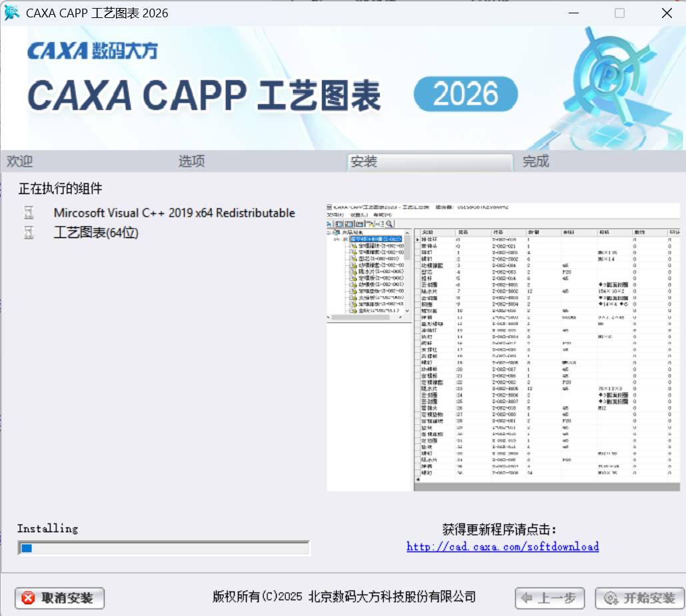The height and width of the screenshot is (616, 686).
Task: Open the cad.caxa.com/softdownload link
Action: (503, 547)
